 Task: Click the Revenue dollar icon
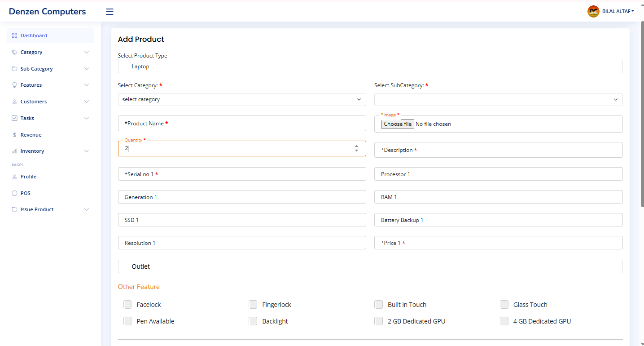tap(14, 134)
